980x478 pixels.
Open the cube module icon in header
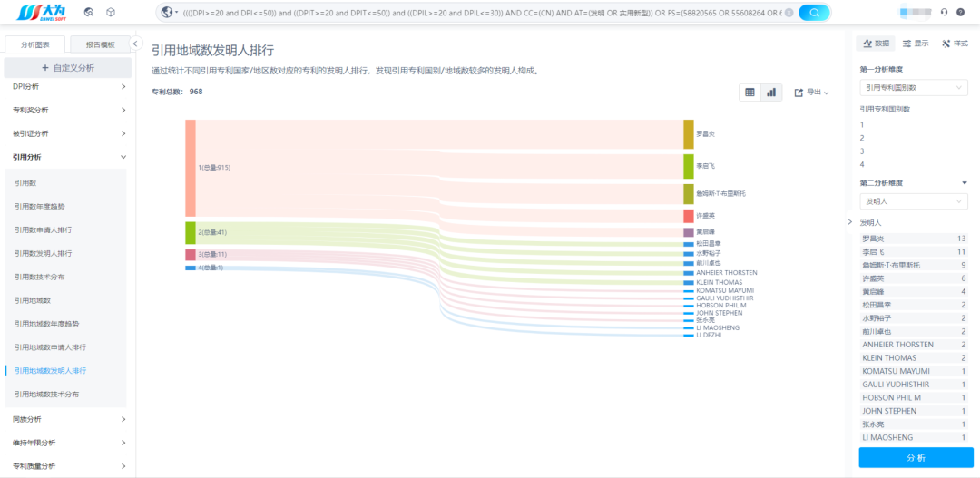click(x=111, y=12)
